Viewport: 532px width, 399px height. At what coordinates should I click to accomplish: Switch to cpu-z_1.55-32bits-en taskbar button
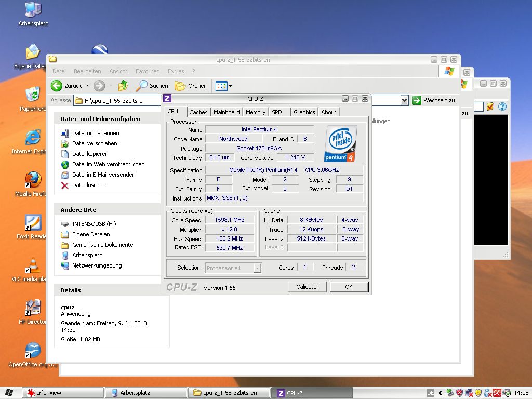tap(229, 393)
